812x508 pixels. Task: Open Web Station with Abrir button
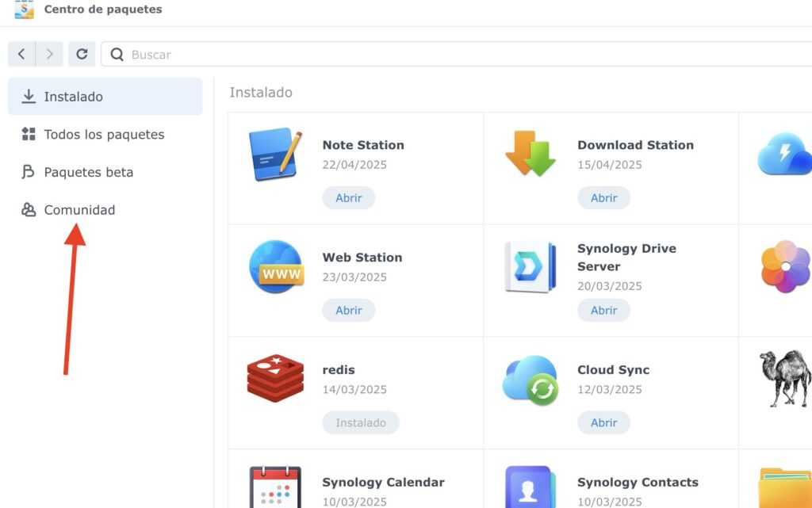[349, 310]
